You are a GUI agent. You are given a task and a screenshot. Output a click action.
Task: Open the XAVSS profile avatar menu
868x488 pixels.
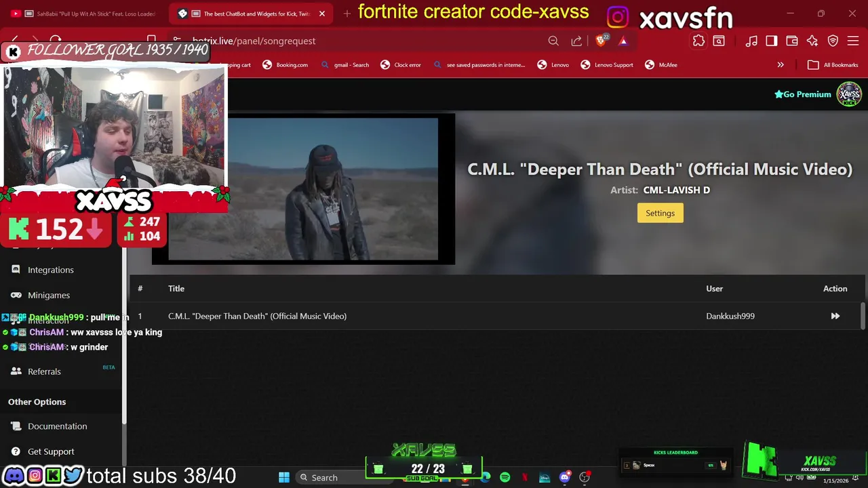coord(849,94)
